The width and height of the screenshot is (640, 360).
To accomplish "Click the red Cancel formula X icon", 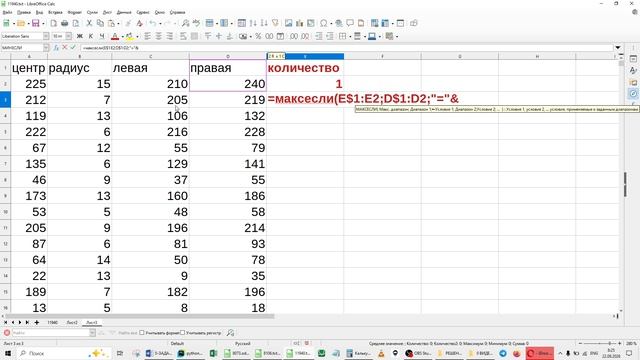I will pos(64,48).
